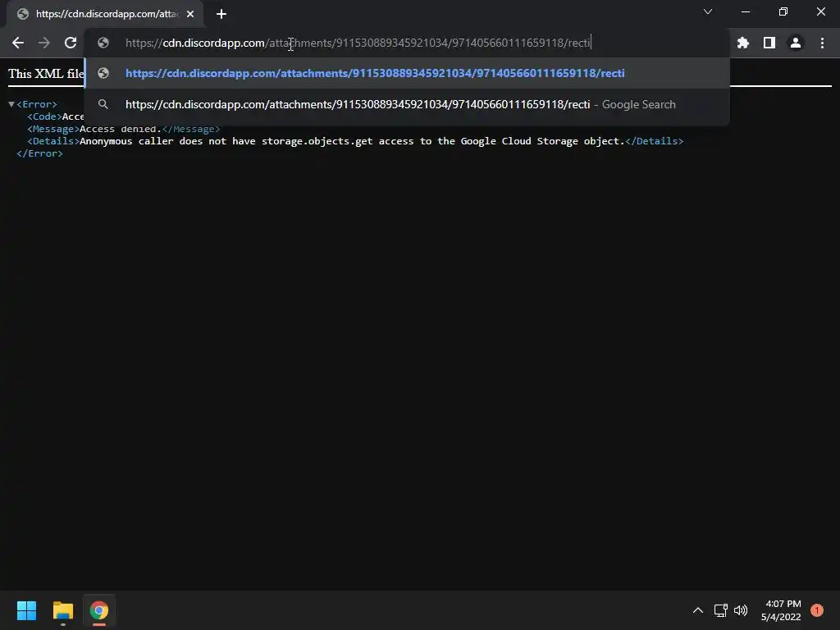The height and width of the screenshot is (630, 840).
Task: Click the <Code> tag text
Action: [x=44, y=116]
